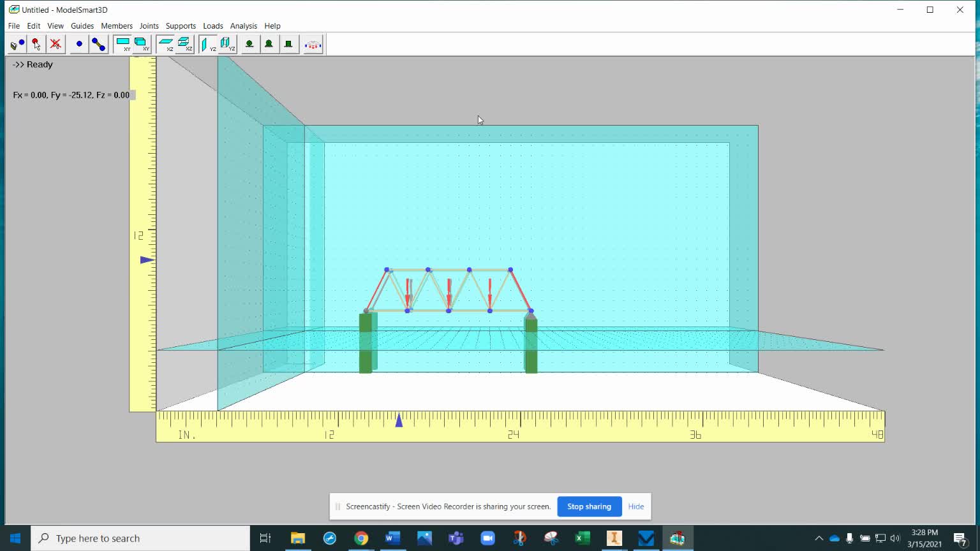
Task: Toggle the single XZ guide plane
Action: (166, 45)
